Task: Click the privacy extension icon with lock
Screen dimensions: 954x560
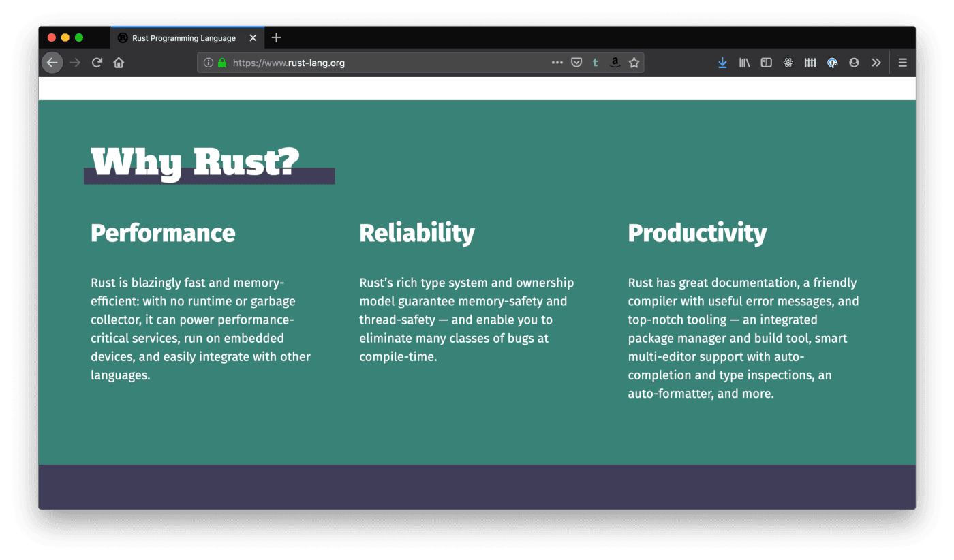Action: (x=832, y=63)
